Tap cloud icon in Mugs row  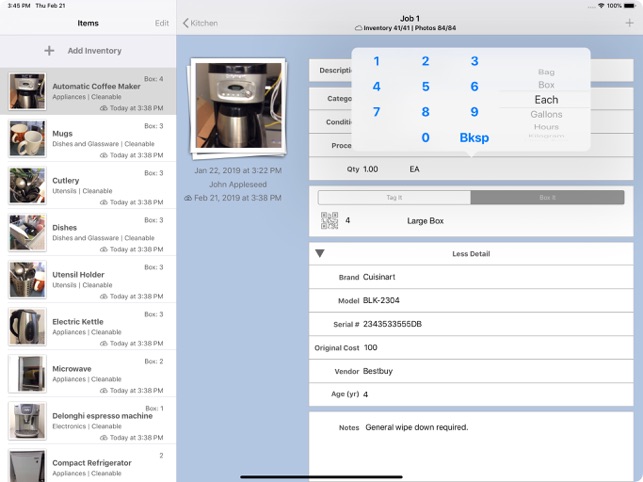pyautogui.click(x=104, y=155)
